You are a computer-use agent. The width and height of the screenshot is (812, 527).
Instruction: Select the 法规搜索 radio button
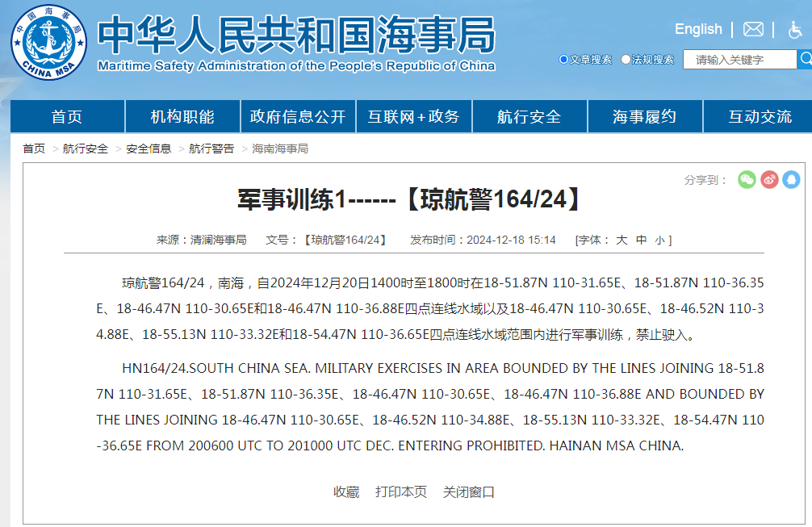point(626,60)
